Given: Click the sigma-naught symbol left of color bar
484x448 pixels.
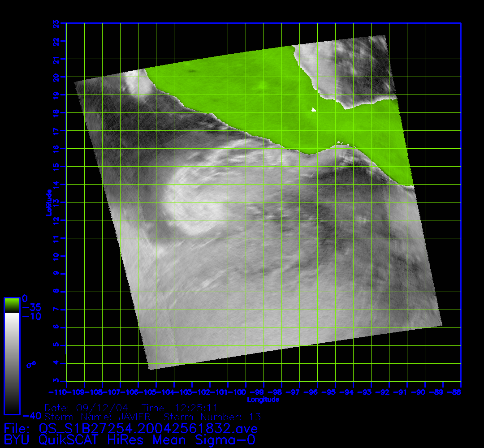Looking at the screenshot, I should (x=31, y=364).
